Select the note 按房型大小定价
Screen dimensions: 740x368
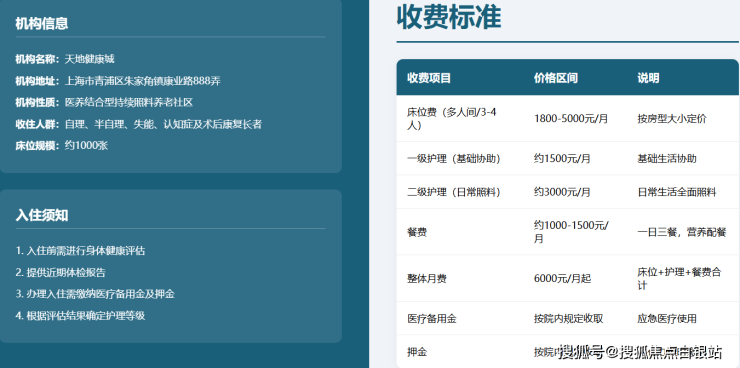(672, 118)
